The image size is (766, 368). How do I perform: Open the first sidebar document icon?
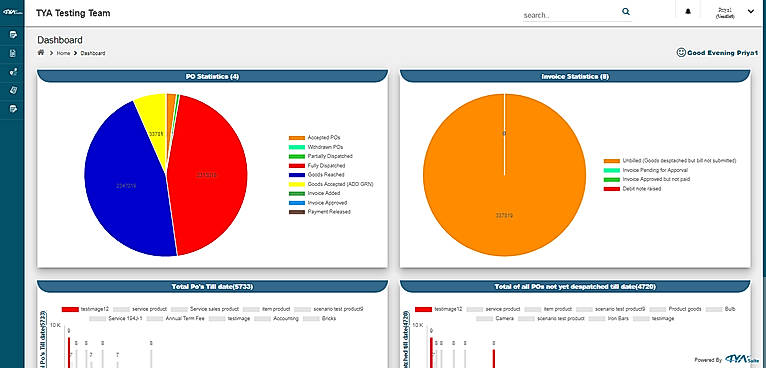pos(13,35)
